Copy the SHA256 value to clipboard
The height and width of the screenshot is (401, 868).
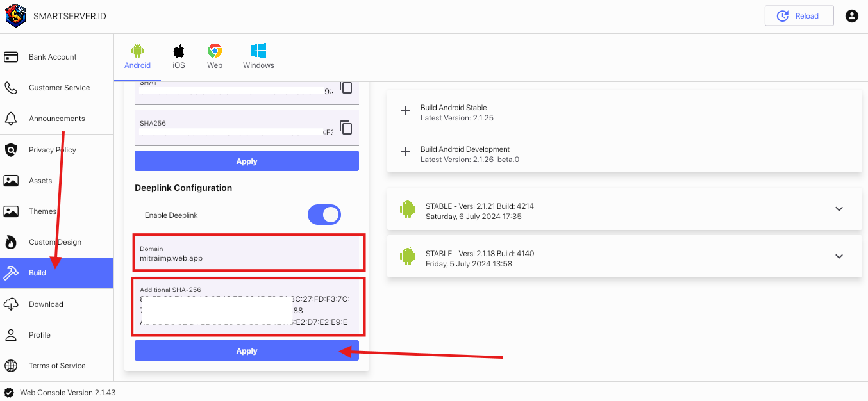pyautogui.click(x=346, y=127)
